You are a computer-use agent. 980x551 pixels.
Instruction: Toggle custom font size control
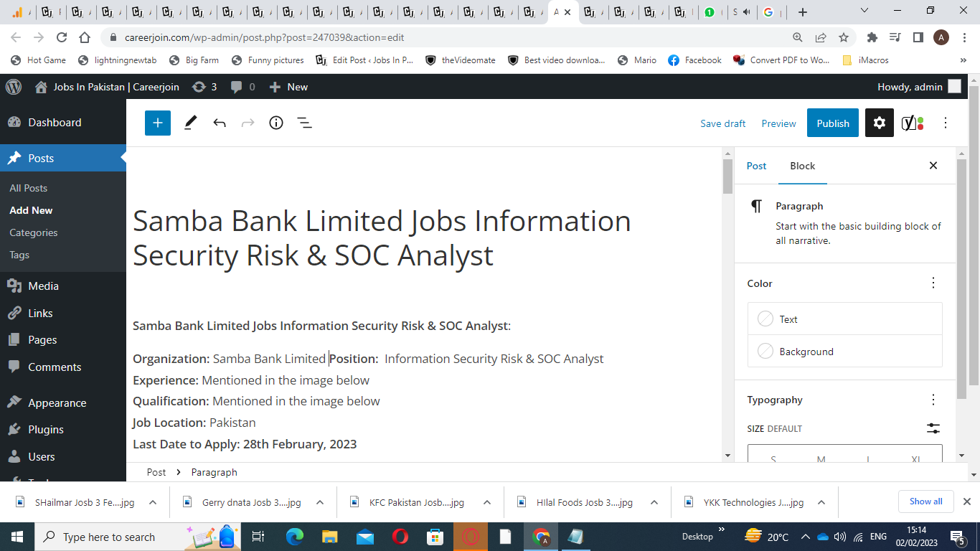(x=933, y=428)
